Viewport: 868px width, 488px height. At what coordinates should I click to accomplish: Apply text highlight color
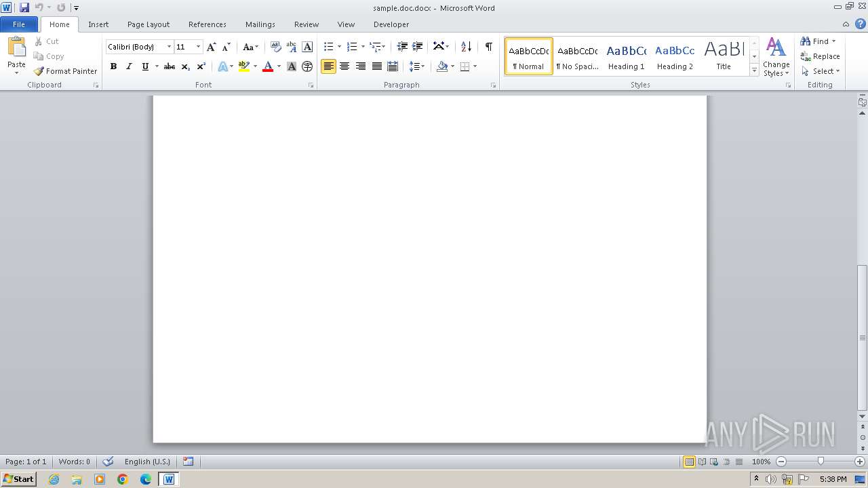pos(244,66)
